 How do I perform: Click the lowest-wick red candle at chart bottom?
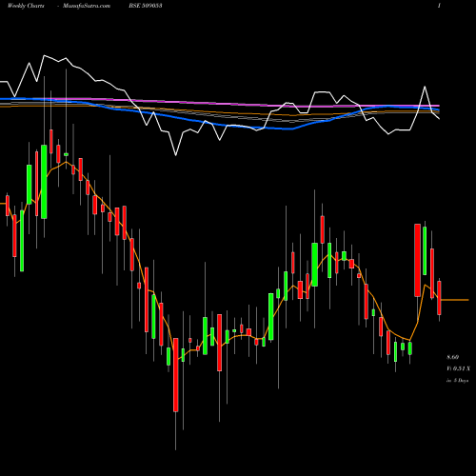[176, 375]
